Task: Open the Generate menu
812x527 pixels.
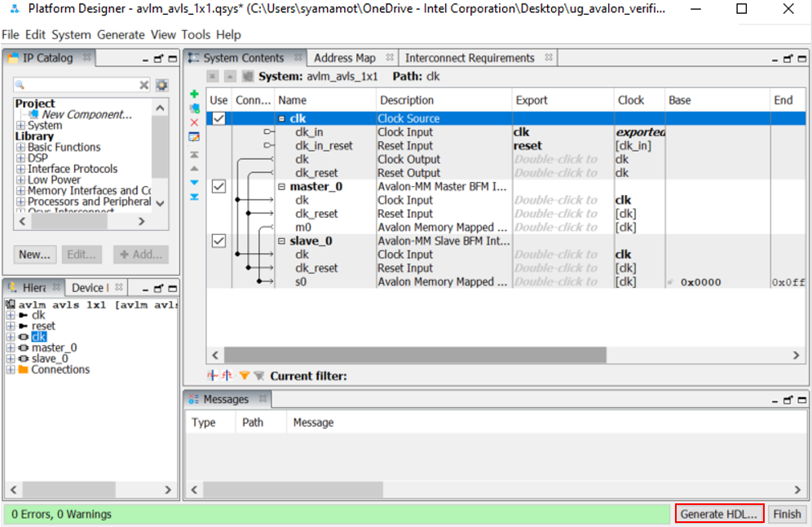Action: click(x=121, y=35)
